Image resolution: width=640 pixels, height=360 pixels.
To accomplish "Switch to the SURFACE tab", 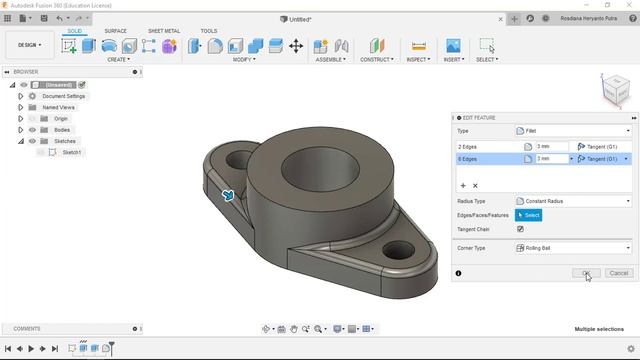I will (116, 31).
